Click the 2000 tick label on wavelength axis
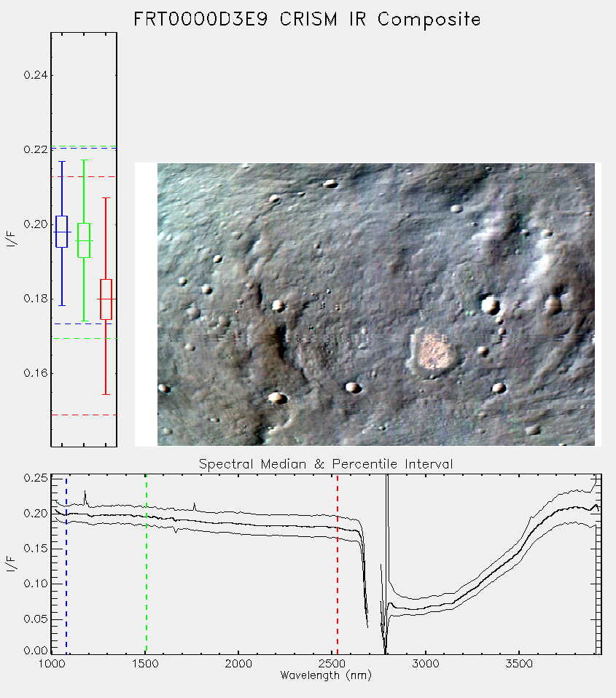This screenshot has height=698, width=616. click(x=238, y=664)
